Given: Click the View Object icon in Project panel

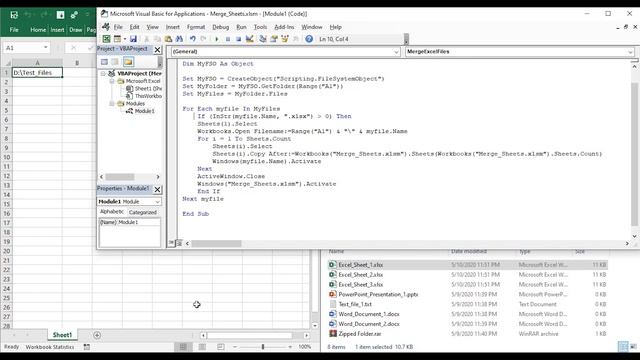Looking at the screenshot, I should [x=116, y=62].
